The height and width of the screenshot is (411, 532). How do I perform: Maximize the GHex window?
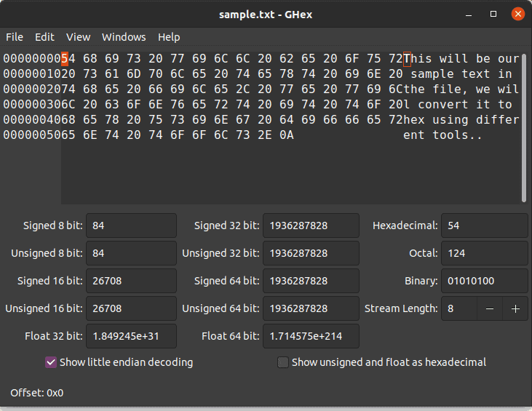coord(493,14)
